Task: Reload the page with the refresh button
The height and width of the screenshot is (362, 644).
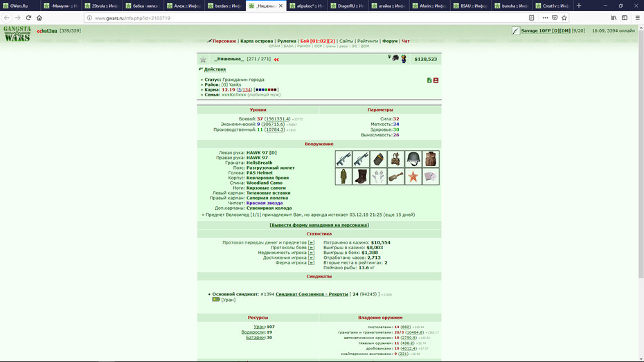Action: coord(28,17)
